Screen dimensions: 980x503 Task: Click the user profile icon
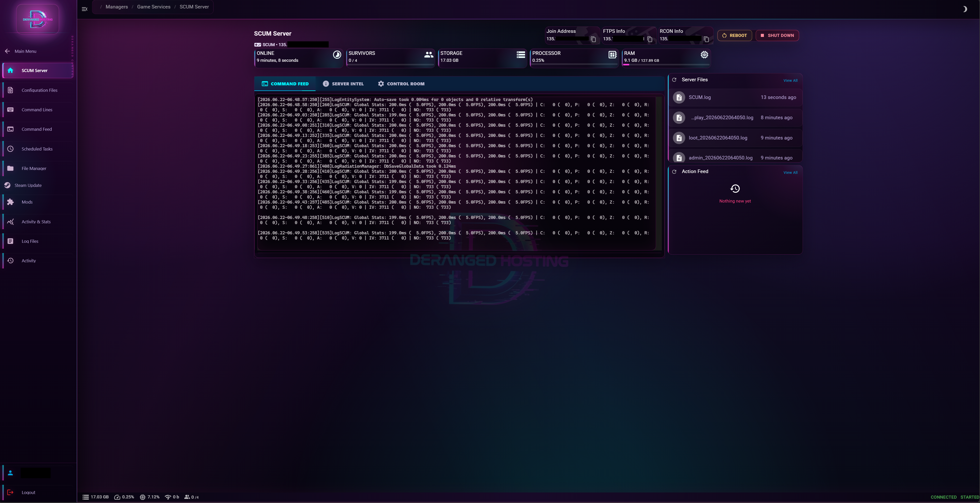(x=10, y=473)
